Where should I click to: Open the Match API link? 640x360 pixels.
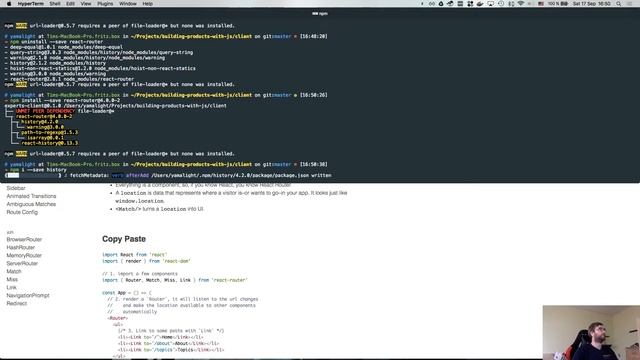[13, 271]
